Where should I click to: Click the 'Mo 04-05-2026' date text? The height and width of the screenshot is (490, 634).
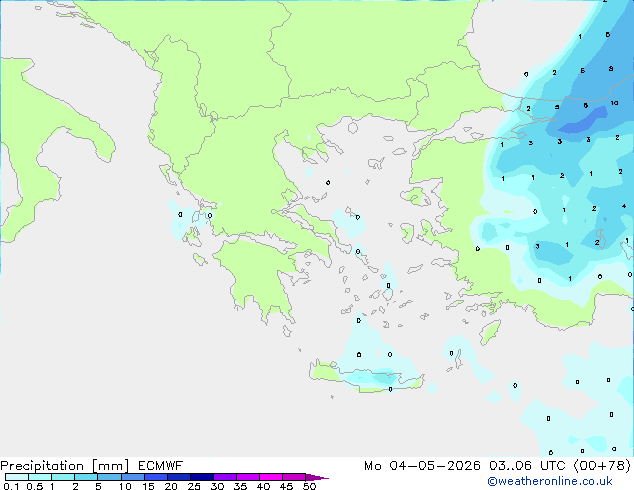coord(422,466)
